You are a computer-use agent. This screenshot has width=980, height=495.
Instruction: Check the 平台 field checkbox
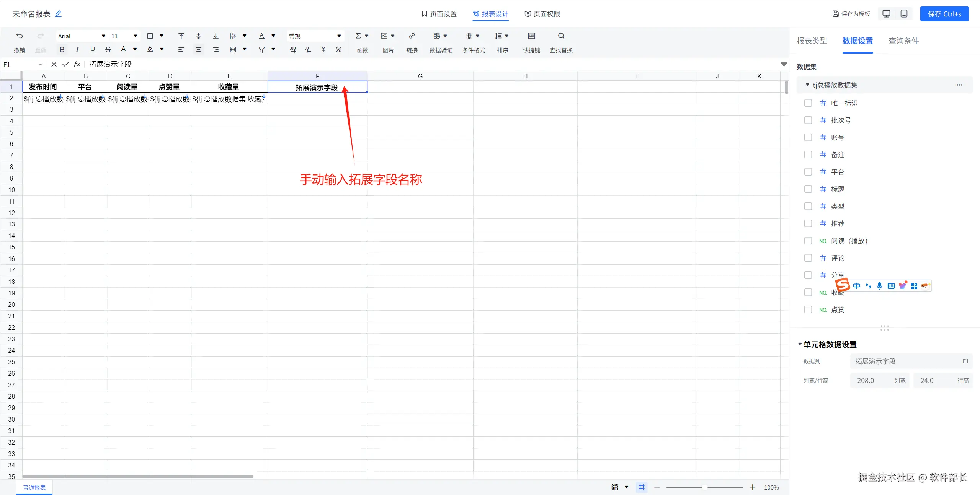coord(808,172)
